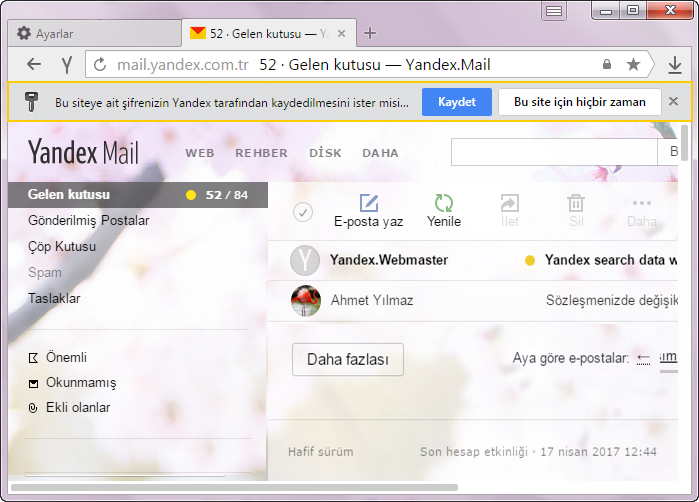Click the Yandex Mail logo

click(x=83, y=152)
